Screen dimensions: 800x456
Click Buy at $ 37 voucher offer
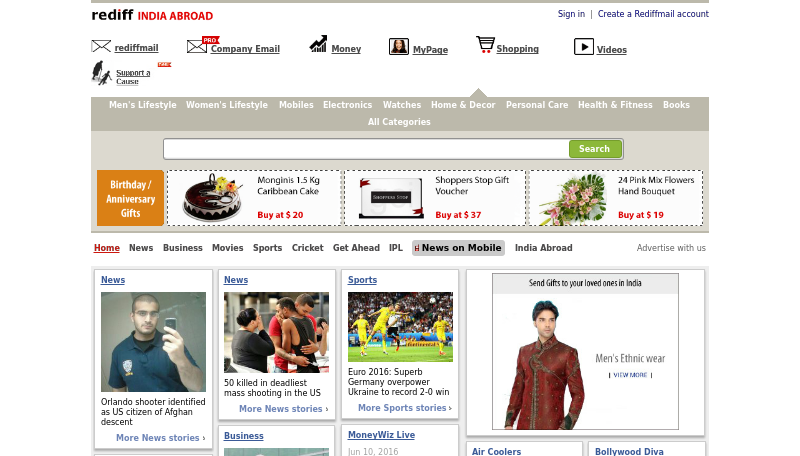[x=458, y=215]
